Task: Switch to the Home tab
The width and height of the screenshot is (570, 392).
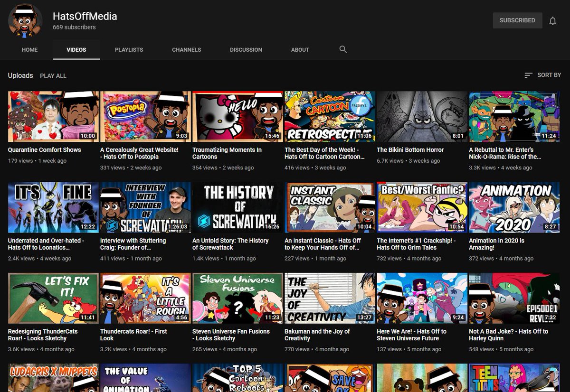Action: (x=29, y=50)
